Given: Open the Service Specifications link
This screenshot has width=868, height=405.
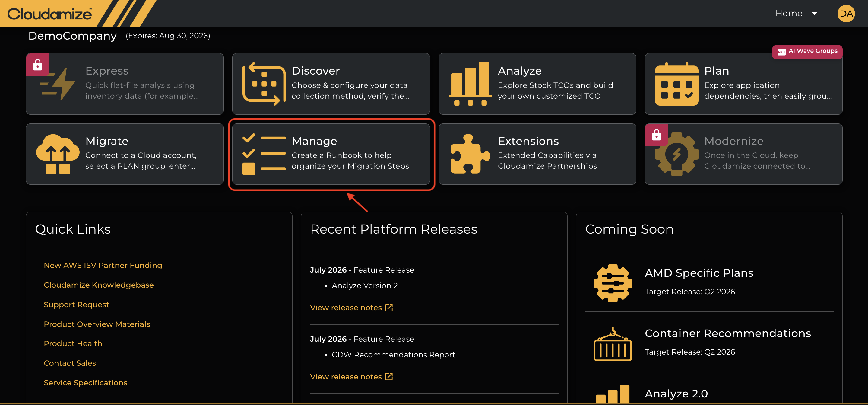Looking at the screenshot, I should [x=86, y=382].
